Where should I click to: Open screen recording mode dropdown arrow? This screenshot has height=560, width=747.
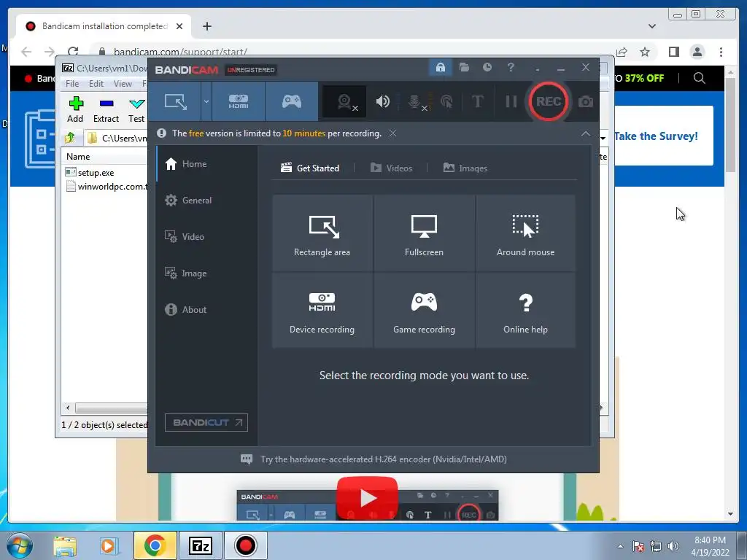coord(206,101)
